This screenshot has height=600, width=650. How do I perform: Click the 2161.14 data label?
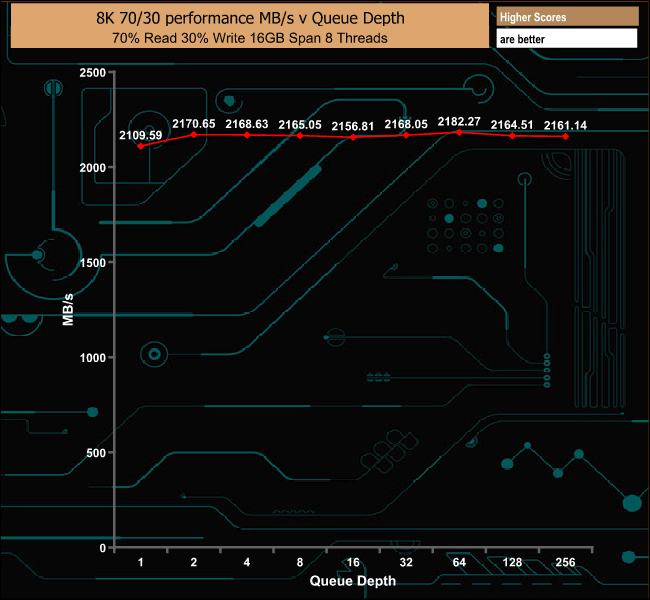point(565,125)
